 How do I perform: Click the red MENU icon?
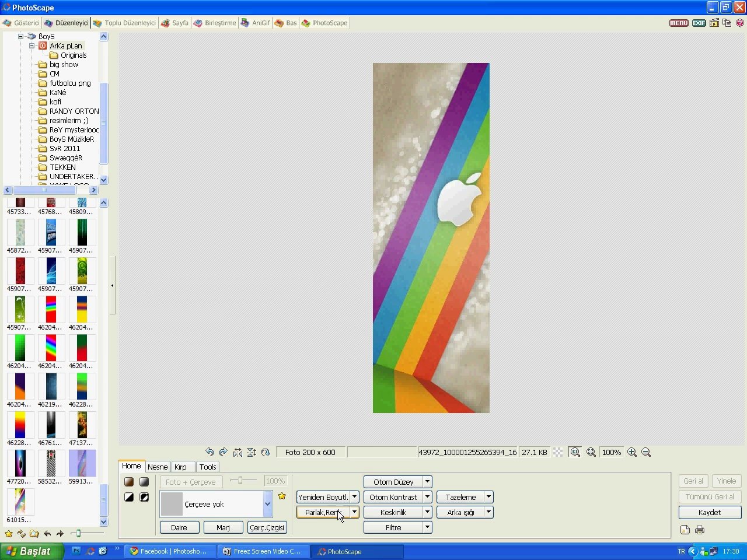[x=679, y=23]
